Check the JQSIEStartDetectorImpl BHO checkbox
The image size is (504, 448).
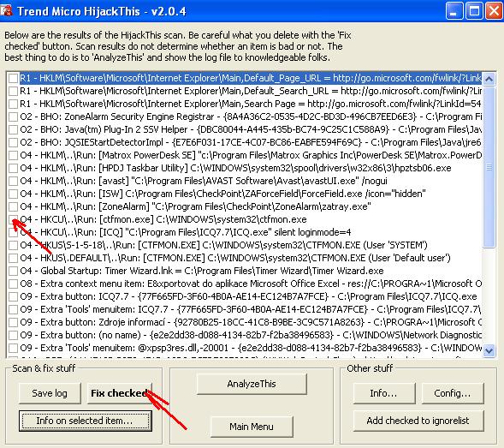[13, 142]
